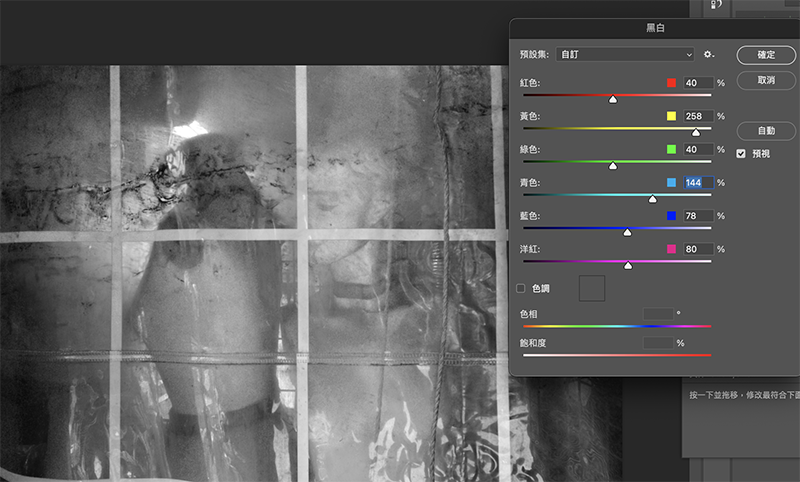The height and width of the screenshot is (482, 800).
Task: Click the blue swatch for 藍色
Action: click(x=672, y=216)
